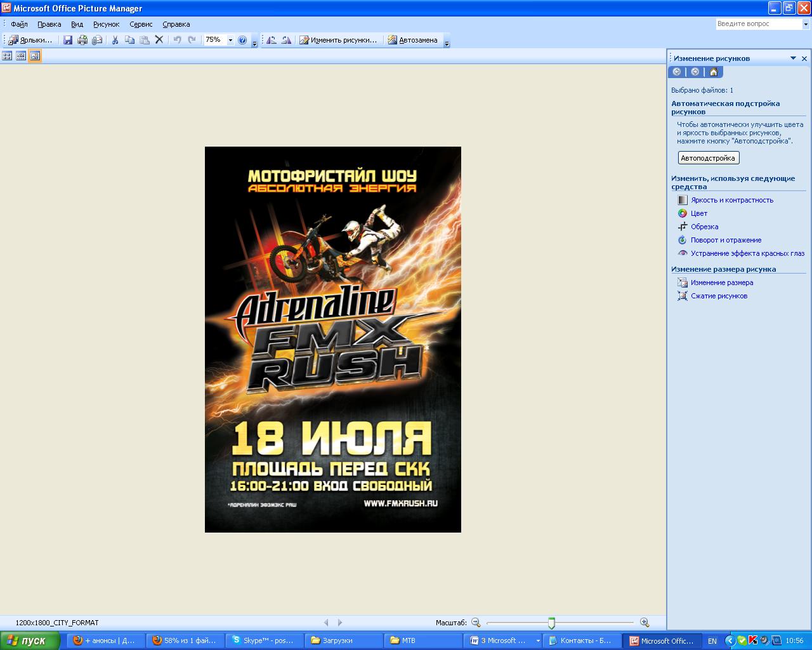The image size is (812, 650).
Task: Open Изменить рисунки toolbar button
Action: coord(338,40)
